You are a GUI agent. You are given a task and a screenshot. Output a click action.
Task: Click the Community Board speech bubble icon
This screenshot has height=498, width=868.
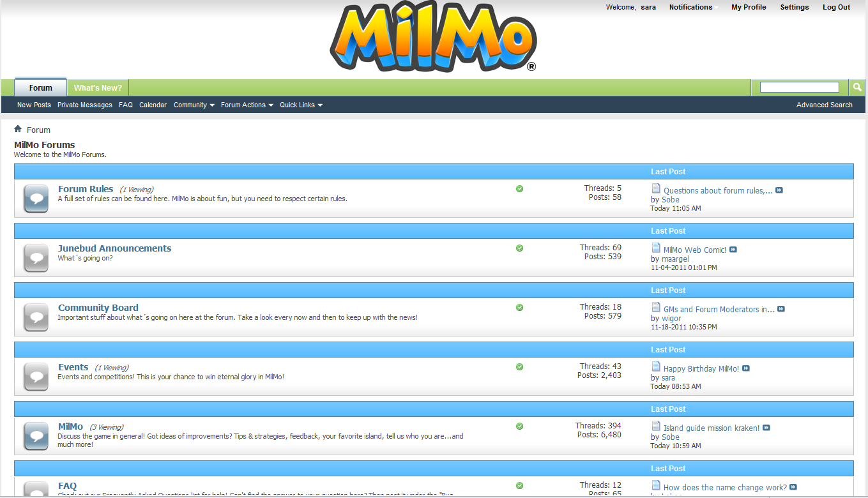click(x=36, y=317)
